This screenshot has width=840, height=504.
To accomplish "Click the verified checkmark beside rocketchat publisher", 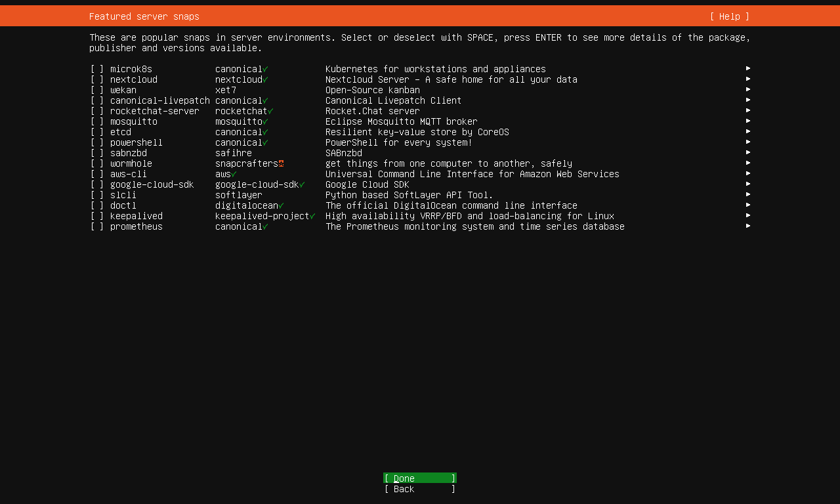I will [x=270, y=111].
